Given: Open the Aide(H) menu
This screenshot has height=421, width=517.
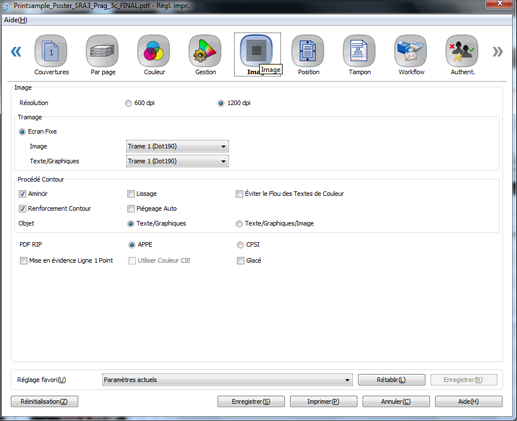Looking at the screenshot, I should pyautogui.click(x=15, y=20).
